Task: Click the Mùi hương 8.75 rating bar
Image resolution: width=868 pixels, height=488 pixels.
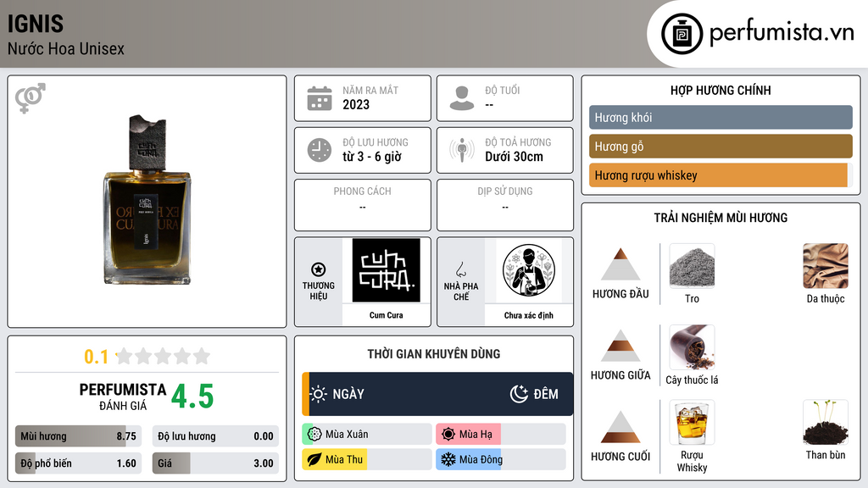Action: pos(79,436)
